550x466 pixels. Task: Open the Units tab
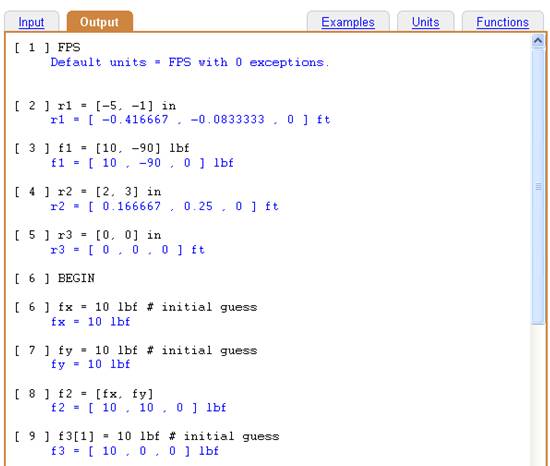[x=425, y=22]
